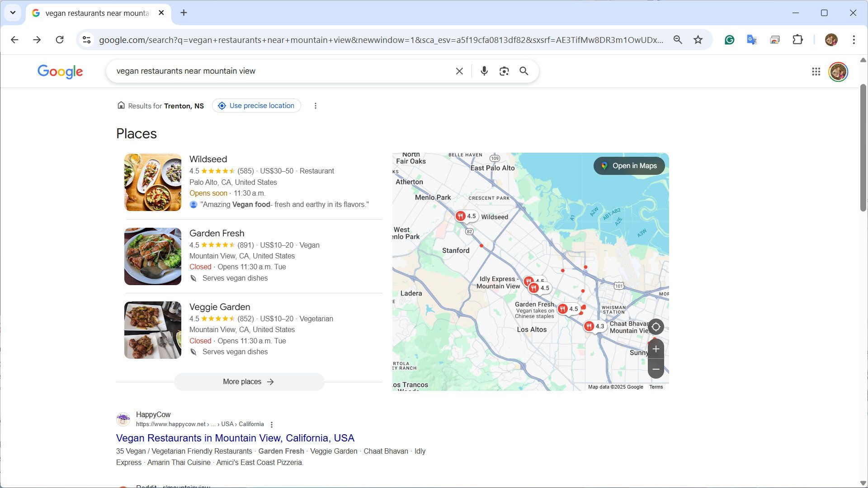Image resolution: width=868 pixels, height=488 pixels.
Task: Open site visibility settings via the tune icon
Action: [86, 40]
